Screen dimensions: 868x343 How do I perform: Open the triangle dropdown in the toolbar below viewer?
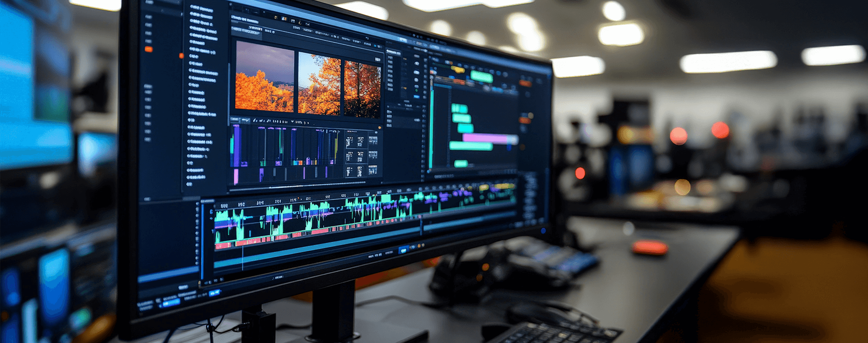292,122
